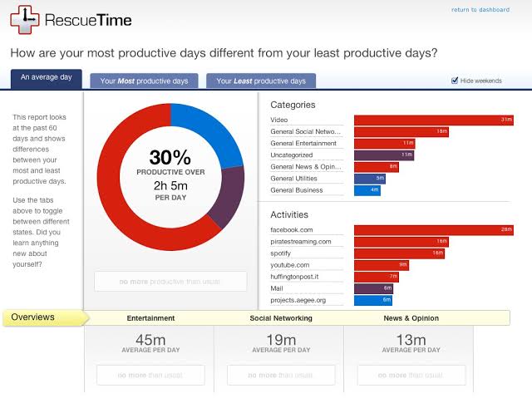Open the facebook.com activity entry
The image size is (532, 398).
[291, 229]
